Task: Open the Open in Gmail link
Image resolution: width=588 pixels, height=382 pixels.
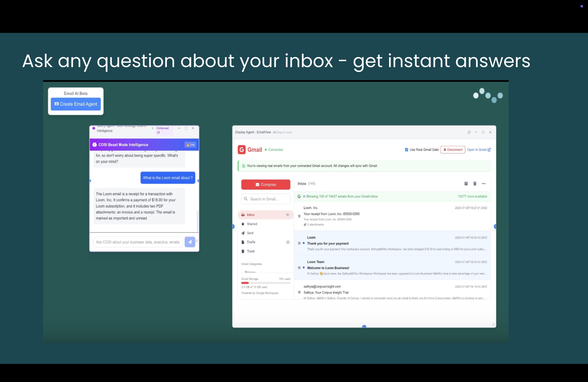Action: coord(479,150)
